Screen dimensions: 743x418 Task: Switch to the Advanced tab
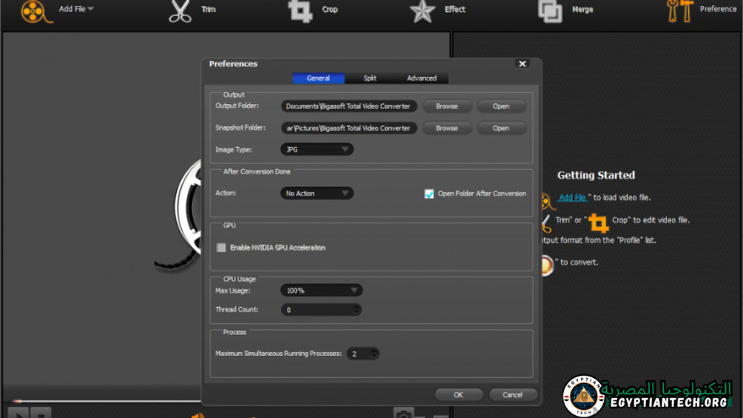click(422, 78)
